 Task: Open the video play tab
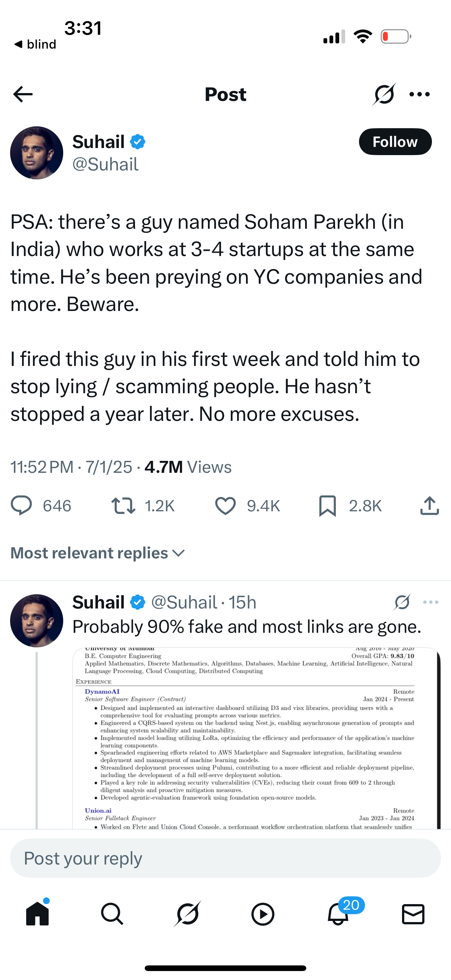(x=263, y=914)
